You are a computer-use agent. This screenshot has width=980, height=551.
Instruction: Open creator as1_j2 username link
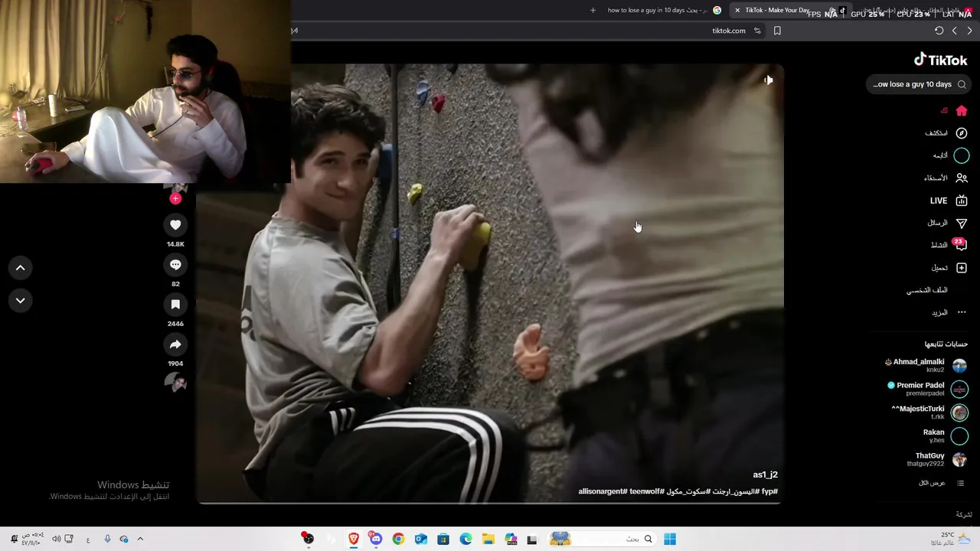(x=765, y=474)
